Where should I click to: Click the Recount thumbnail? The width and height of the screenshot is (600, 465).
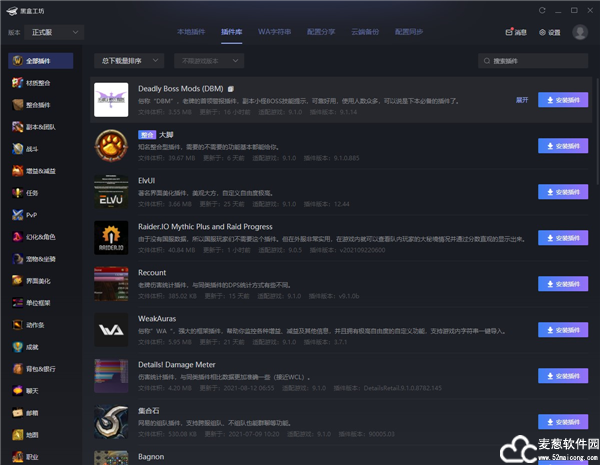pos(111,284)
